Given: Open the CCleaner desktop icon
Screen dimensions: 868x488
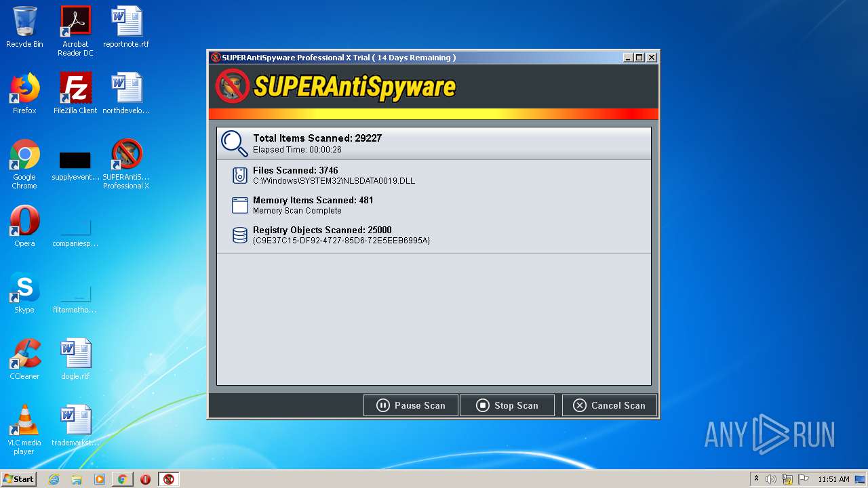Looking at the screenshot, I should 24,359.
